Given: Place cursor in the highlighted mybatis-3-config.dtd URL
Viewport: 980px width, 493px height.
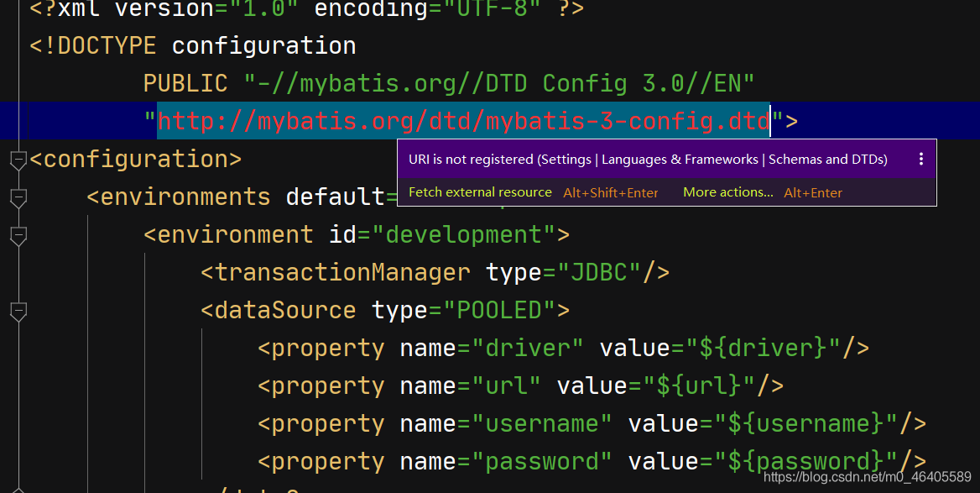Looking at the screenshot, I should (x=464, y=121).
